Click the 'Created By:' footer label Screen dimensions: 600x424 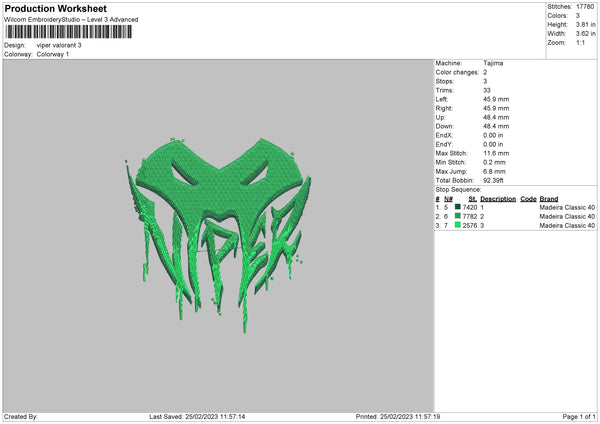[x=21, y=417]
